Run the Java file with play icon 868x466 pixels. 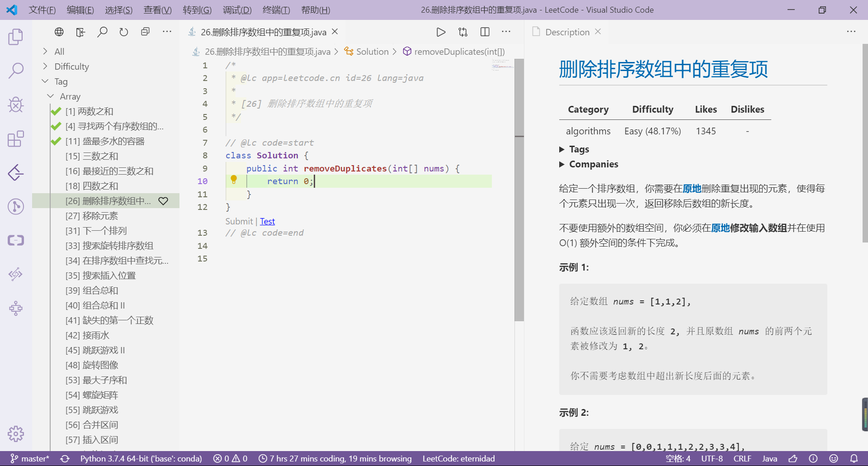tap(441, 32)
